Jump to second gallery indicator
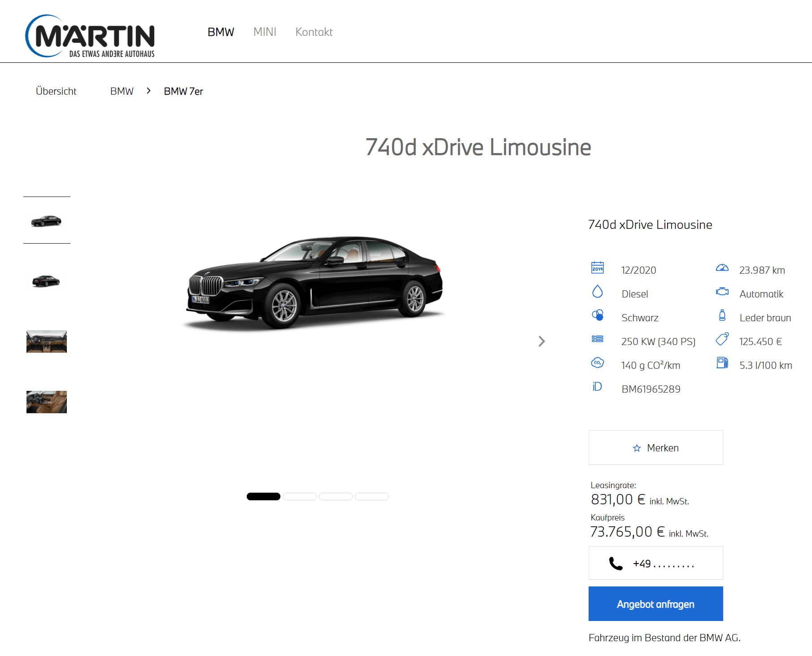 pyautogui.click(x=300, y=496)
